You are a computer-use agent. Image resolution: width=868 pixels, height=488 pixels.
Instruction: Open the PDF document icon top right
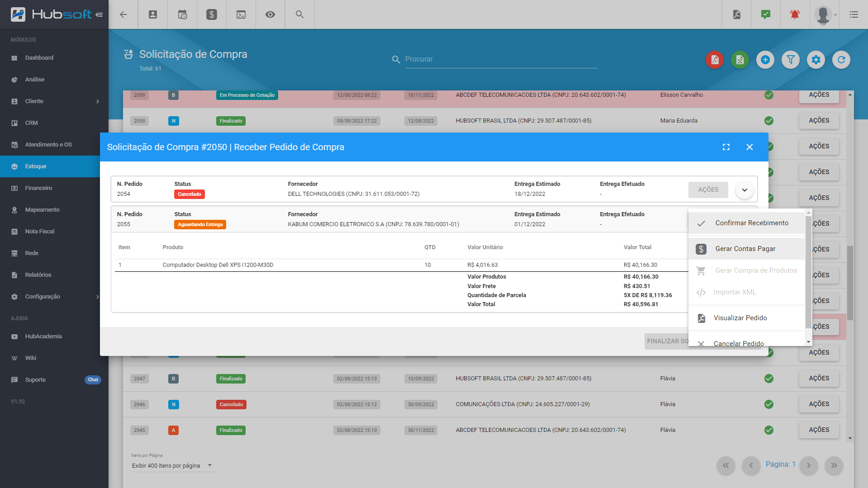(x=737, y=14)
